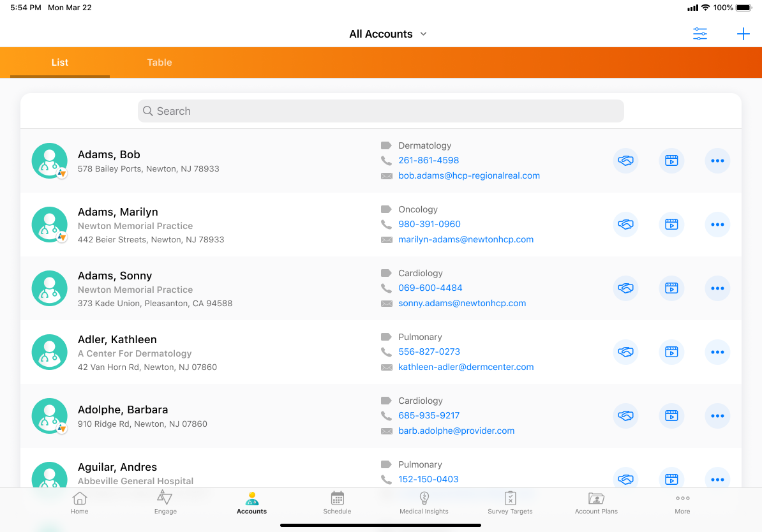
Task: Click the Search accounts field
Action: pos(380,111)
